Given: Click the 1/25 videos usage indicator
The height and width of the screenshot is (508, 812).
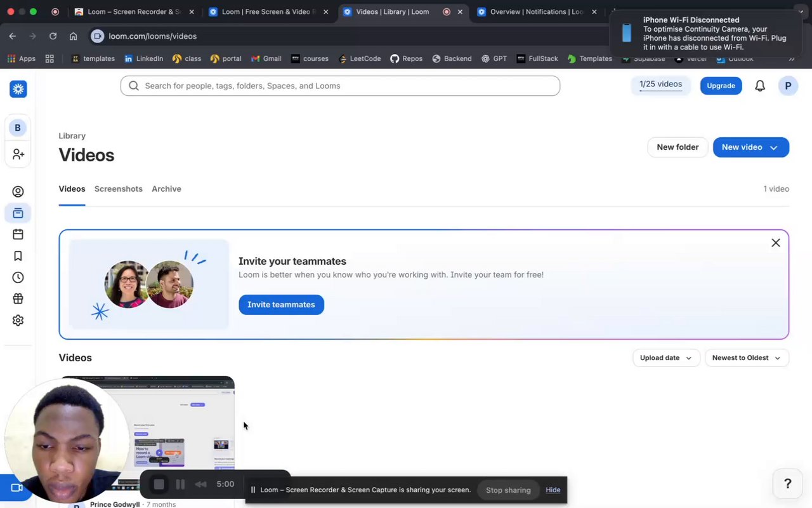Looking at the screenshot, I should 660,86.
